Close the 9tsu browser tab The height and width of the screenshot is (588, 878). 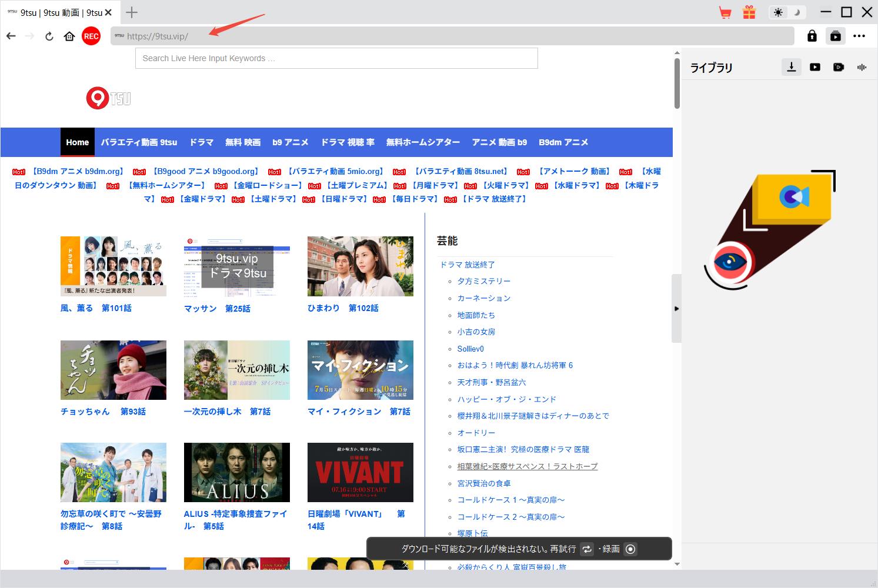[x=108, y=12]
